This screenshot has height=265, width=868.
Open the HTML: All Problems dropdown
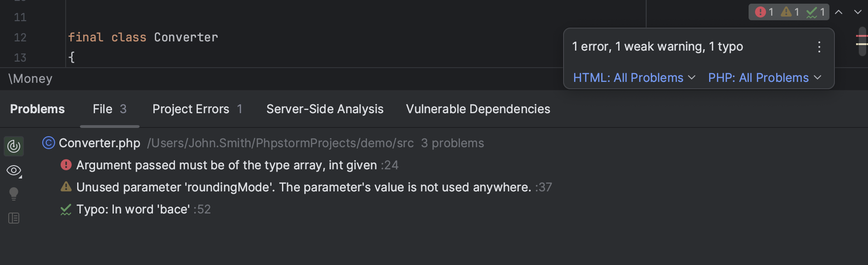(634, 78)
